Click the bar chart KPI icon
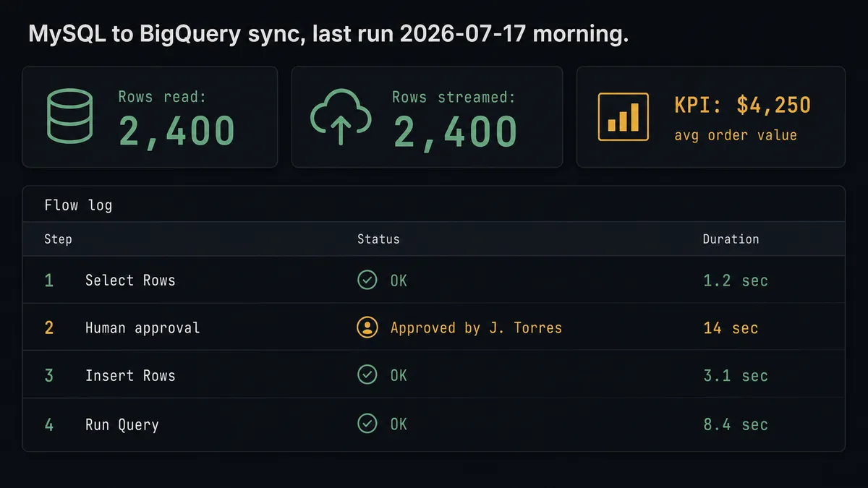Viewport: 868px width, 488px height. [x=624, y=116]
